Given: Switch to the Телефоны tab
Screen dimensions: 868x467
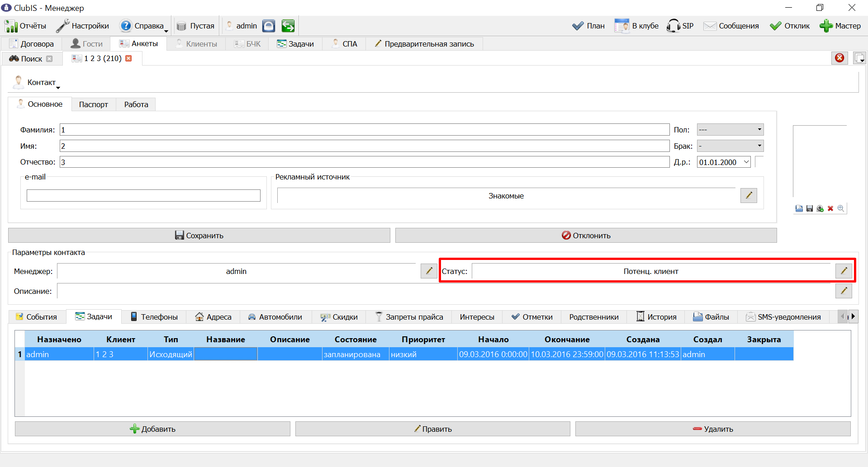Looking at the screenshot, I should tap(154, 317).
